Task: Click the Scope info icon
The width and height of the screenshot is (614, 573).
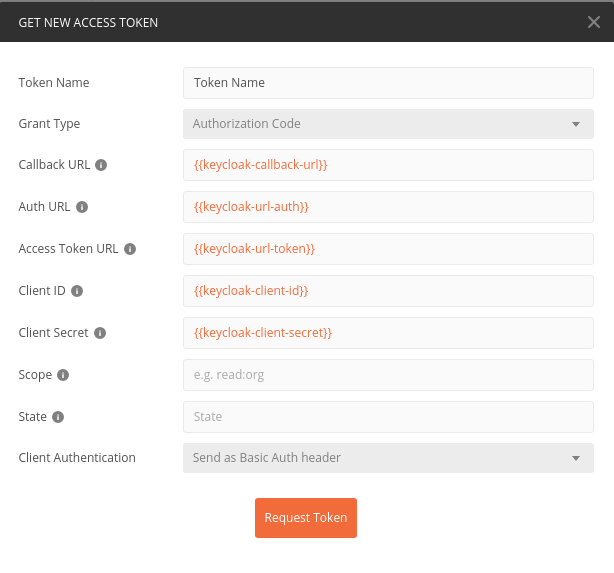Action: coord(63,375)
